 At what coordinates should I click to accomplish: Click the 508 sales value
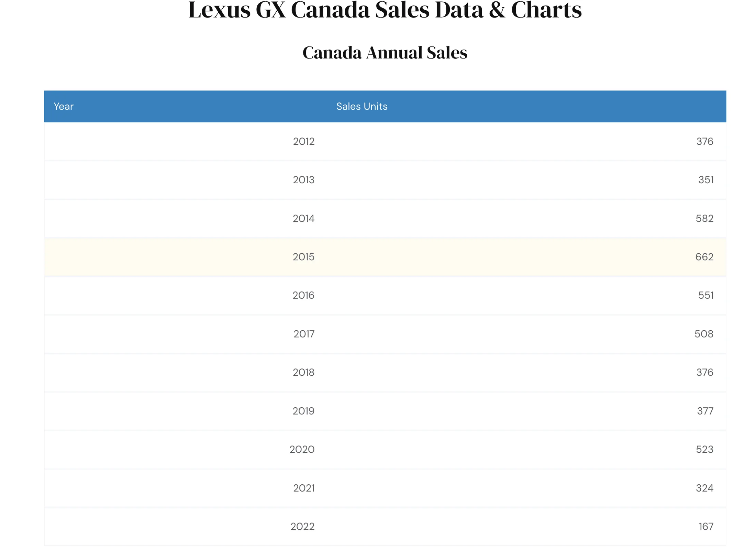coord(704,334)
